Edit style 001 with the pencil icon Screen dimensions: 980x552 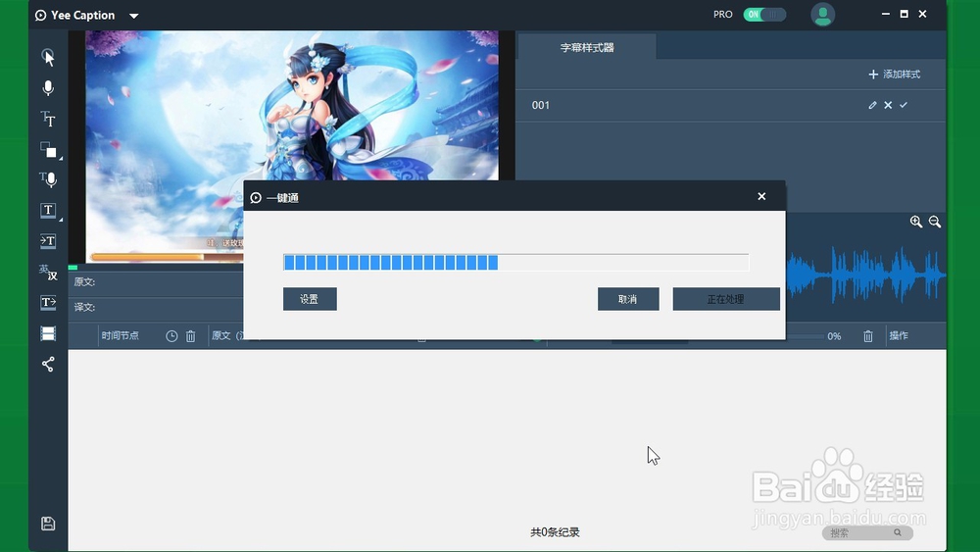coord(872,105)
